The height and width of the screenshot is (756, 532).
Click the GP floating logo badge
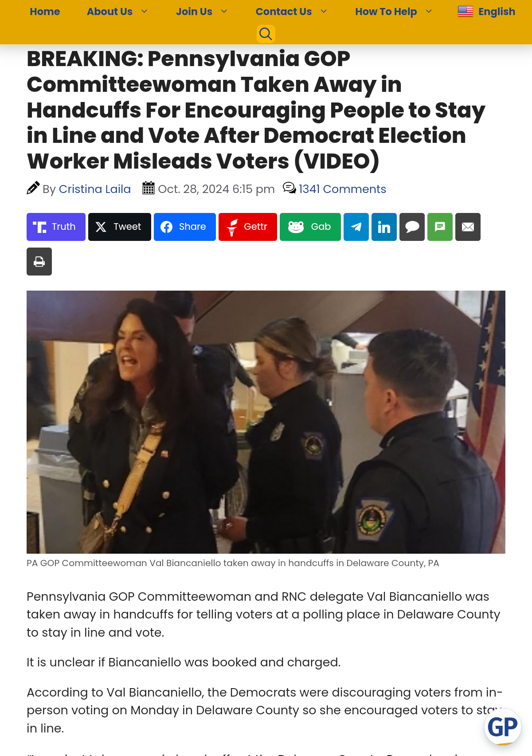(502, 727)
